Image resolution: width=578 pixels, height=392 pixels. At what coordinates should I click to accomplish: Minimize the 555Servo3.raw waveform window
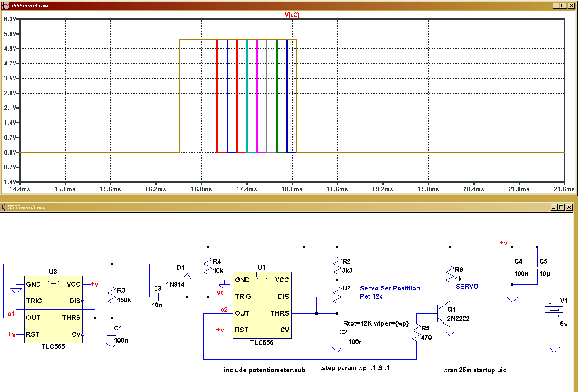[x=556, y=5]
